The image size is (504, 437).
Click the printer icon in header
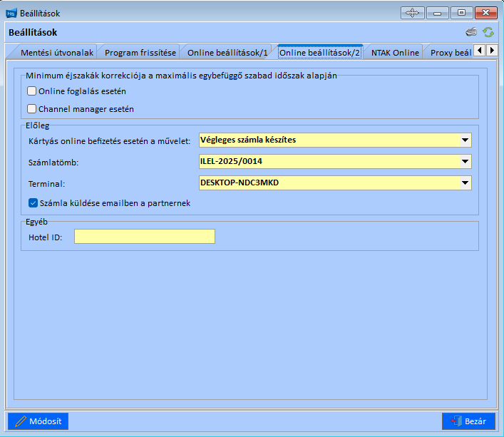coord(471,32)
